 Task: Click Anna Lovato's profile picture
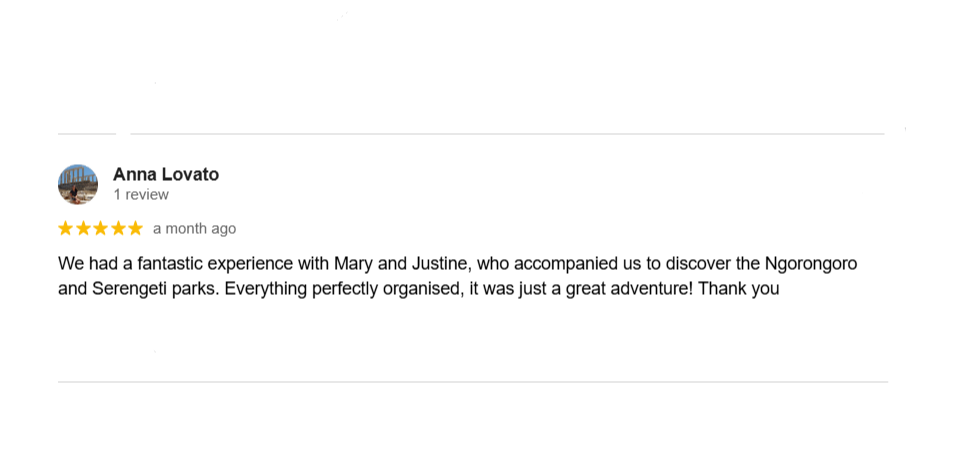[x=78, y=185]
